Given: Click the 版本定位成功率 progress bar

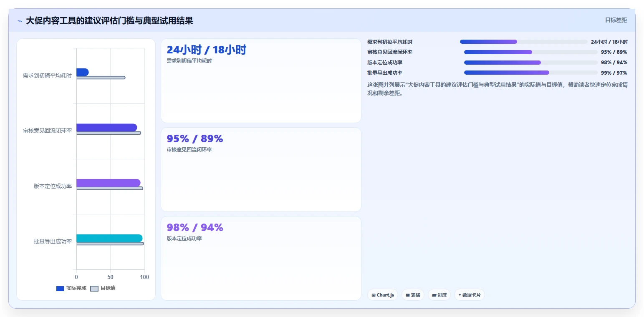Looking at the screenshot, I should tap(531, 63).
